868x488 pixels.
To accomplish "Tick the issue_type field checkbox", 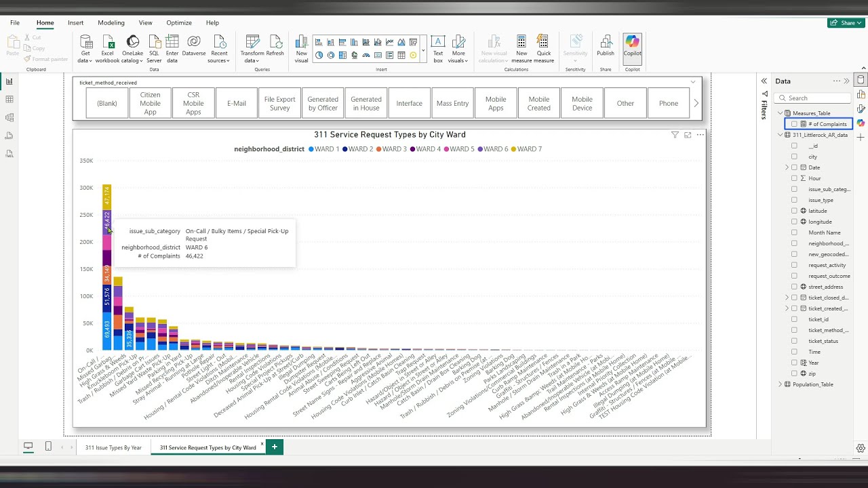I will 794,200.
